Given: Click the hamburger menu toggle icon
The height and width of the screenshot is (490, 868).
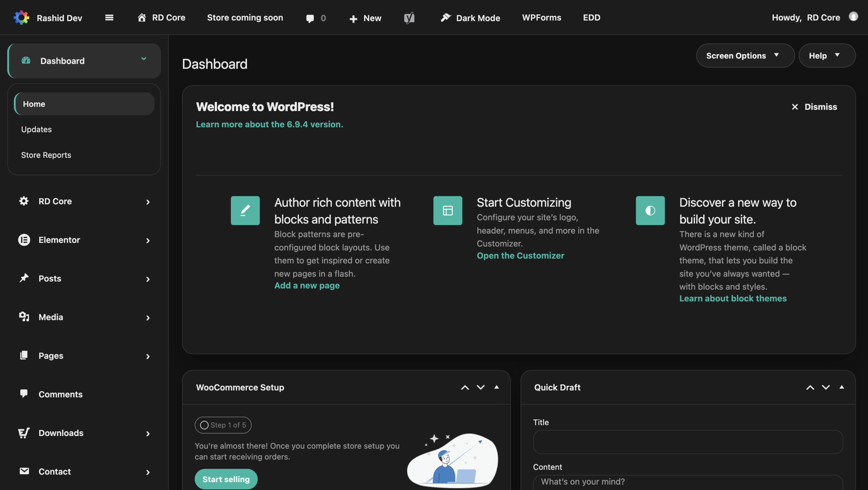Looking at the screenshot, I should [109, 18].
